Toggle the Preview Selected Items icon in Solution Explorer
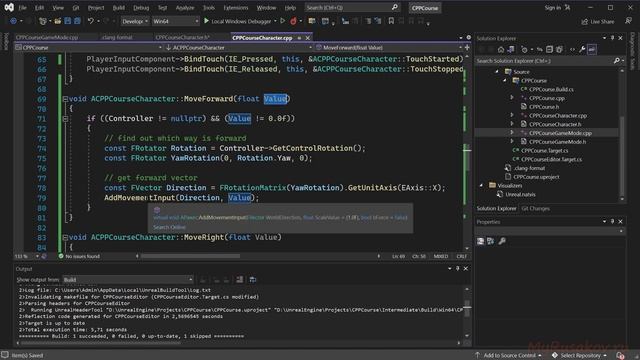This screenshot has width=640, height=360. [x=592, y=49]
